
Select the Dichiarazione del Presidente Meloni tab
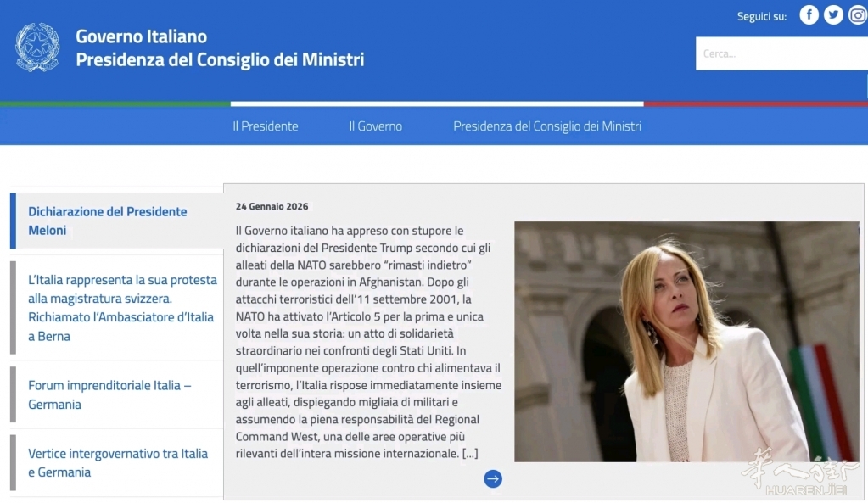108,221
